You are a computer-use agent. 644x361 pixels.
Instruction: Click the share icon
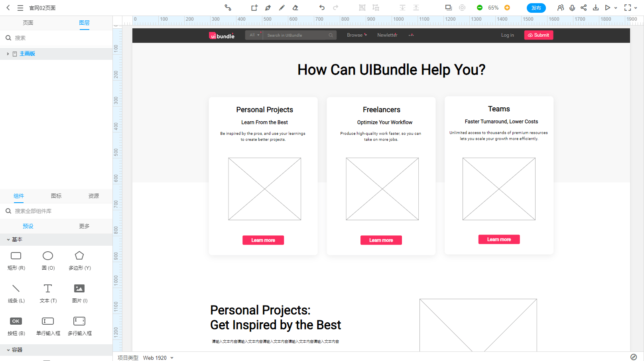pyautogui.click(x=584, y=8)
